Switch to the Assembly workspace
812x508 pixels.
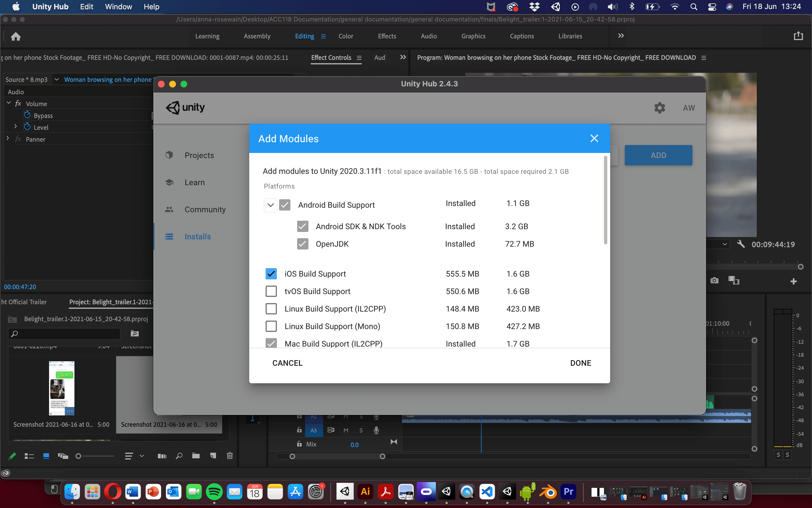click(x=257, y=36)
